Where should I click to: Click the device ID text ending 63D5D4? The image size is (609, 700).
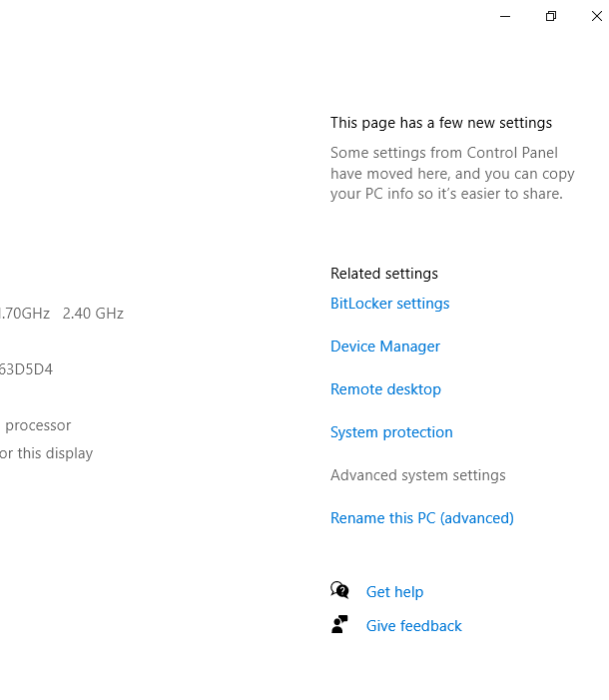tap(26, 369)
